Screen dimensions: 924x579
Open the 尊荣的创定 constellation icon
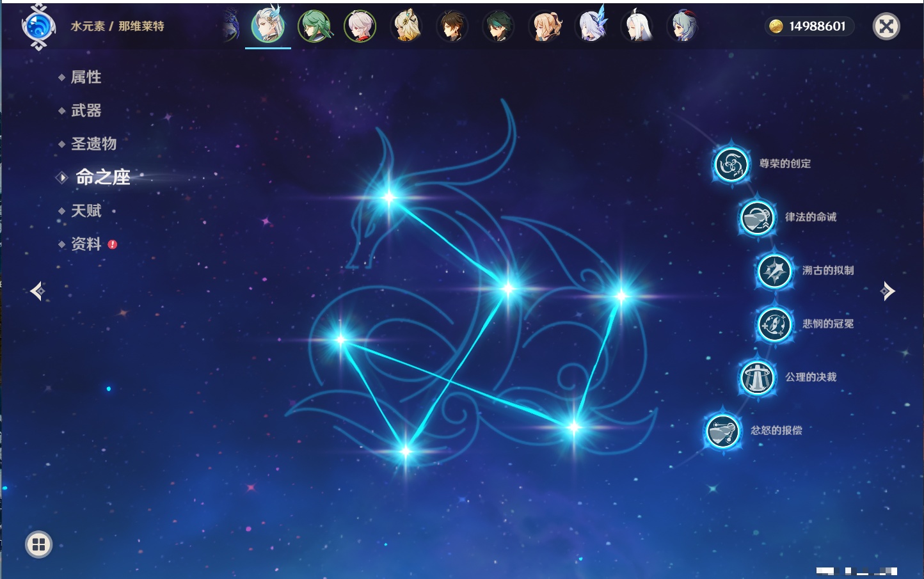click(731, 164)
